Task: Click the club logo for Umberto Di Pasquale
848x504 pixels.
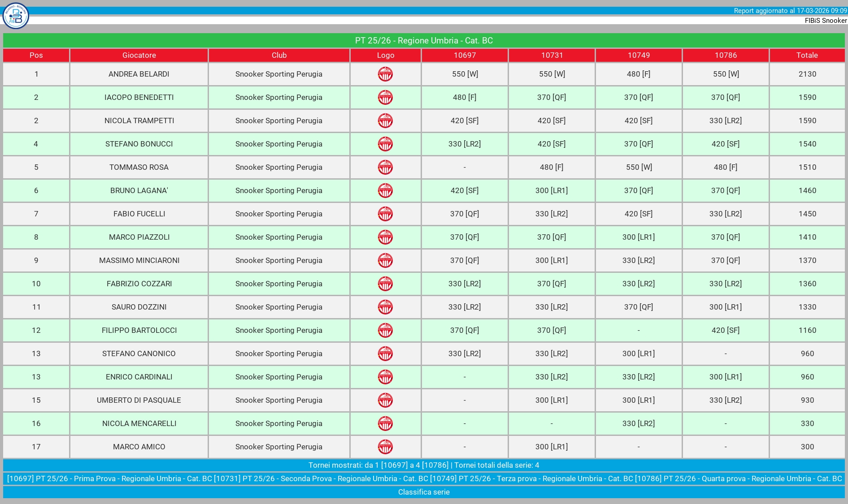Action: (x=385, y=400)
